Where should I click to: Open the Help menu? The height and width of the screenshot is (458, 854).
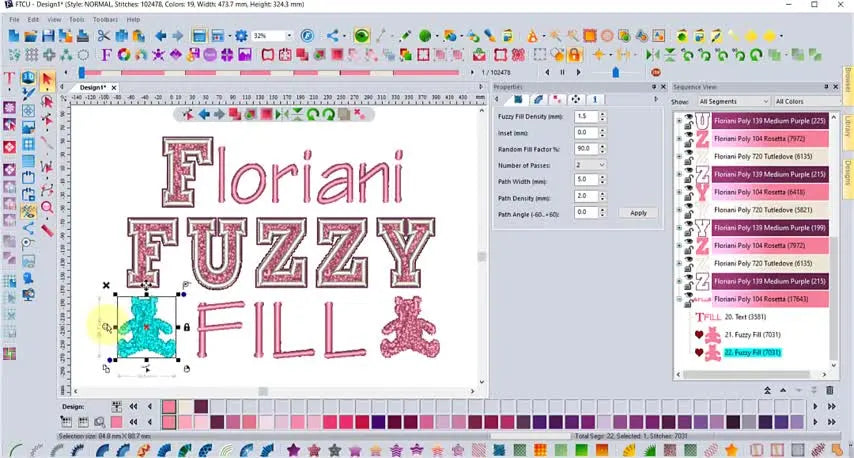pyautogui.click(x=133, y=20)
